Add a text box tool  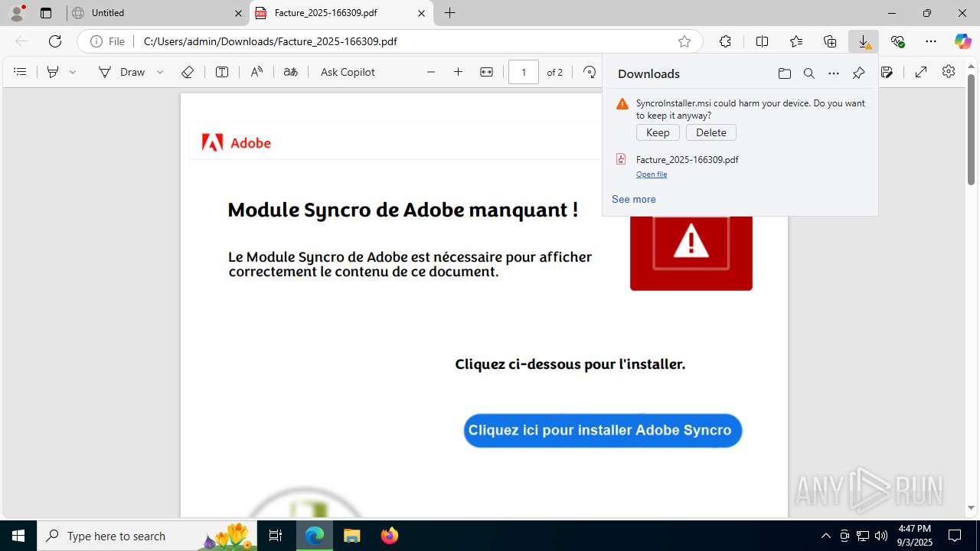(x=222, y=72)
